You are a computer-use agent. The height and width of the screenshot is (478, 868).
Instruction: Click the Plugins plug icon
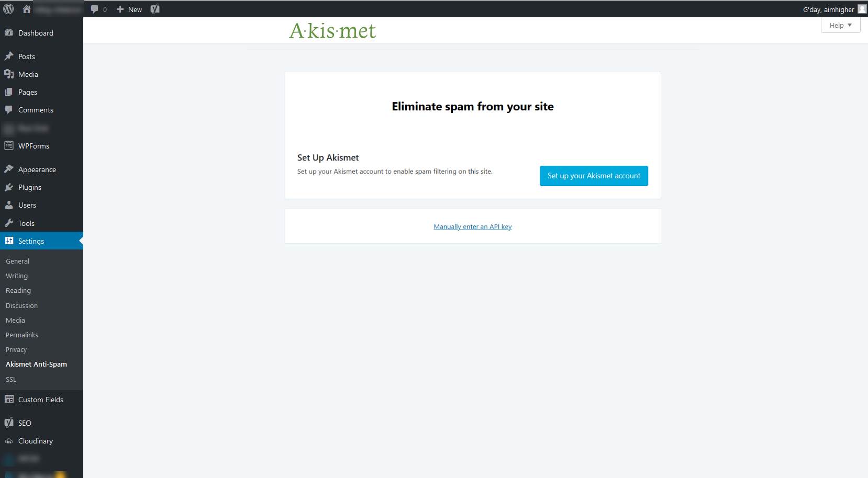pyautogui.click(x=9, y=187)
